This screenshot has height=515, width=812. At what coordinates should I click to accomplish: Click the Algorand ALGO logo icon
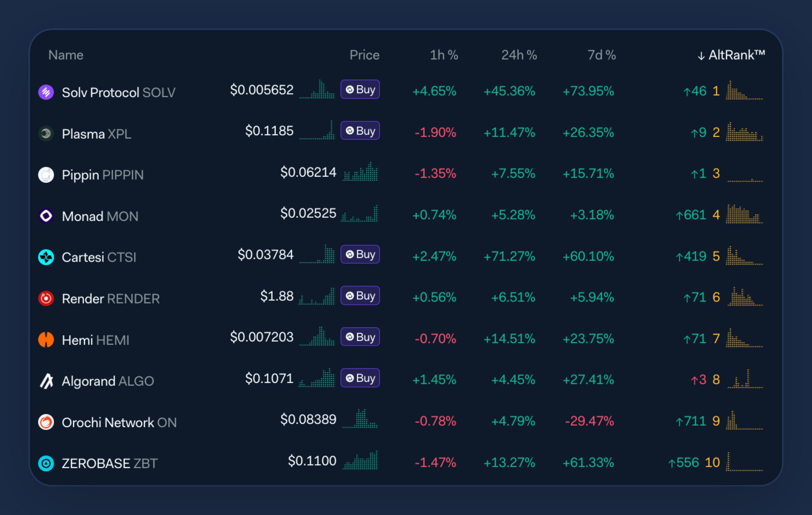click(x=46, y=381)
